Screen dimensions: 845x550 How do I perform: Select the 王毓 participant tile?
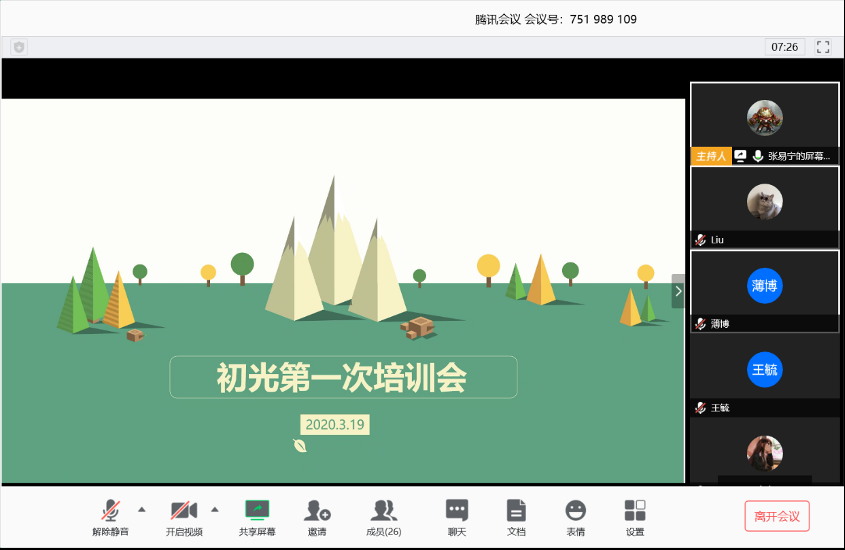[x=764, y=371]
